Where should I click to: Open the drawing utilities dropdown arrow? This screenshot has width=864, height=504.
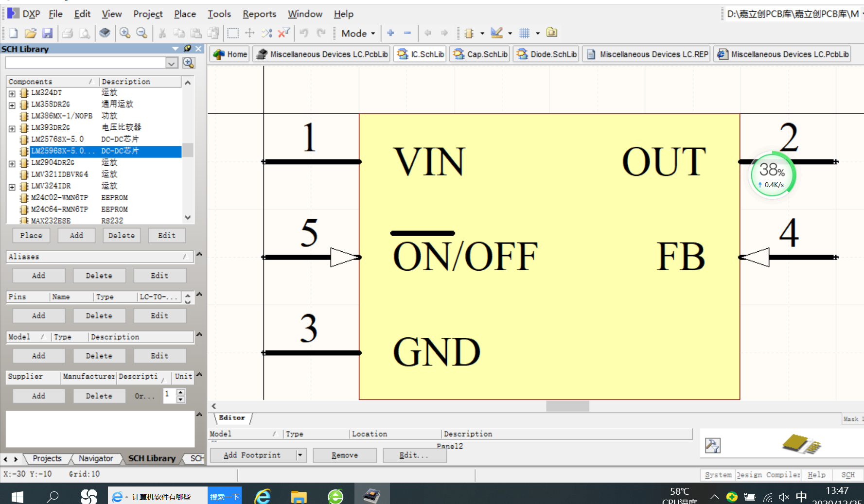[510, 33]
